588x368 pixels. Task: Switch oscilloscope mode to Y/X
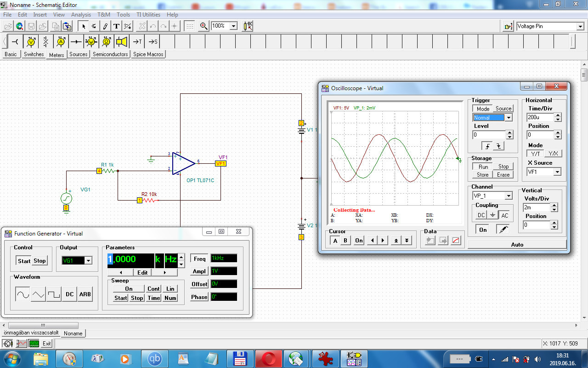point(553,154)
